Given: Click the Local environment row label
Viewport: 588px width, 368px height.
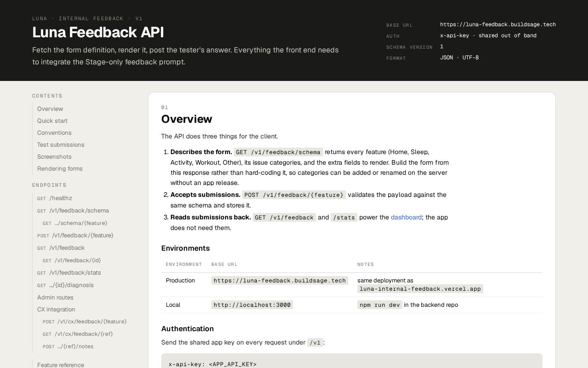Looking at the screenshot, I should 173,305.
